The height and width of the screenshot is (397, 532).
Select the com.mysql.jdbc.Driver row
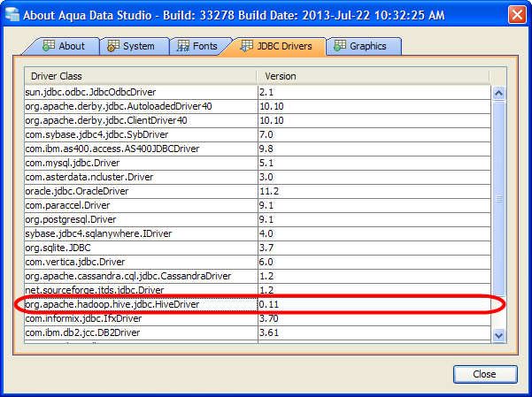pos(258,163)
